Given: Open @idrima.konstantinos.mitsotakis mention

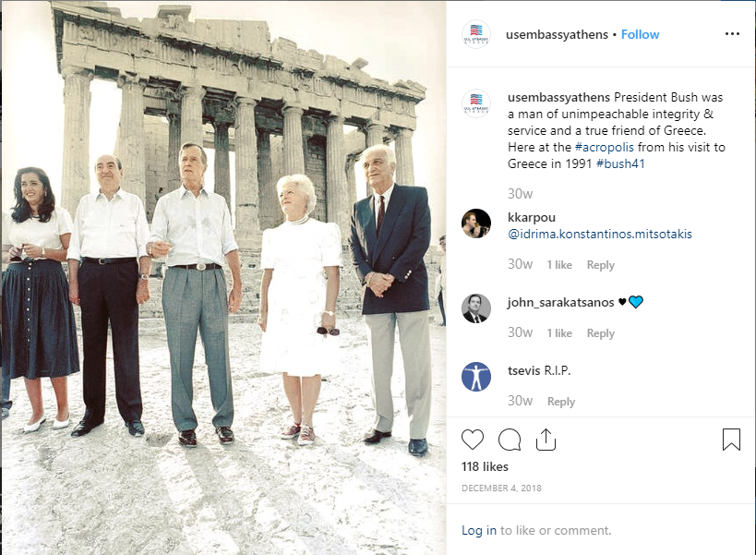Looking at the screenshot, I should (600, 234).
